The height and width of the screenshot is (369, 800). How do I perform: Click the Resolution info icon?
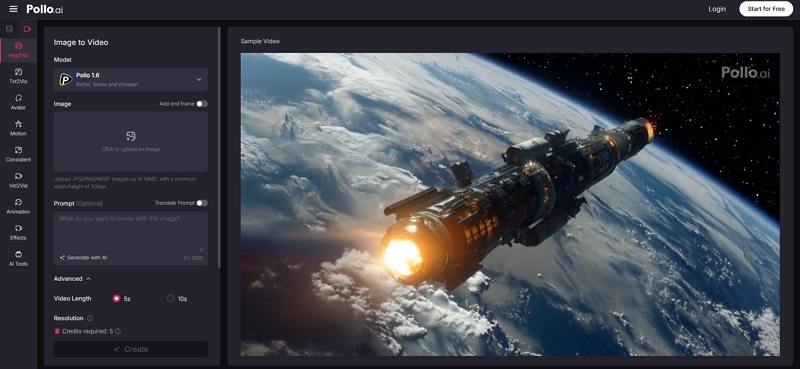90,318
